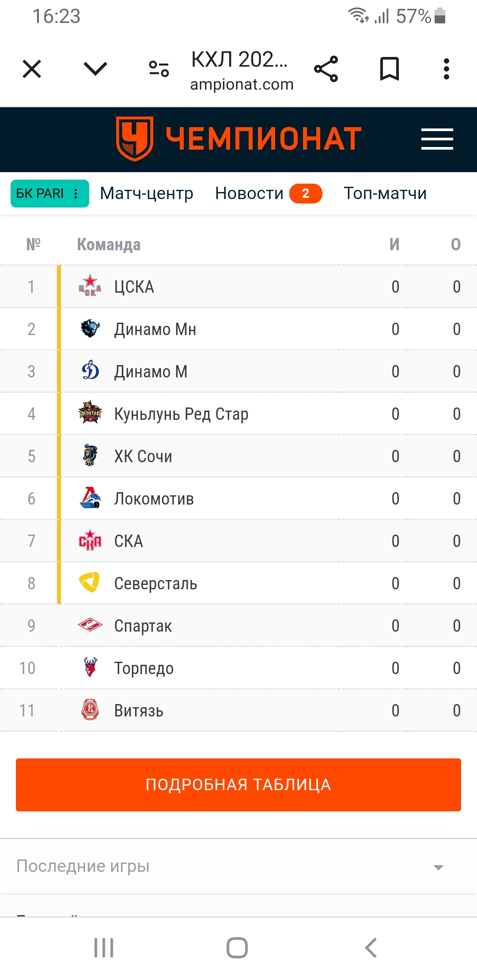The height and width of the screenshot is (980, 477).
Task: Open the Динамо Мн team link
Action: [155, 329]
